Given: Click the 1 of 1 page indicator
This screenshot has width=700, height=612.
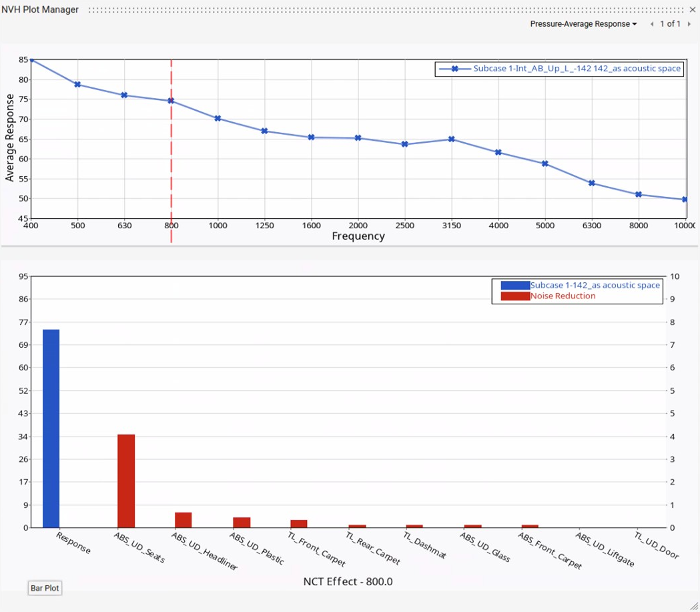Looking at the screenshot, I should tap(671, 24).
